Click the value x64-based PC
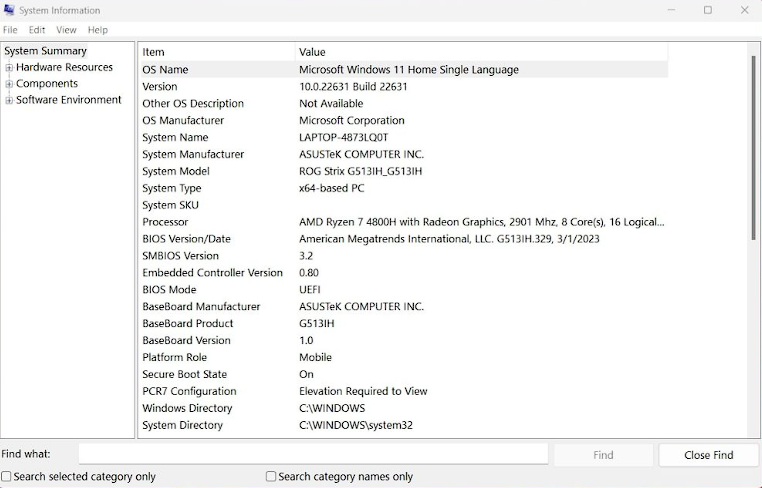762x488 pixels. point(331,188)
